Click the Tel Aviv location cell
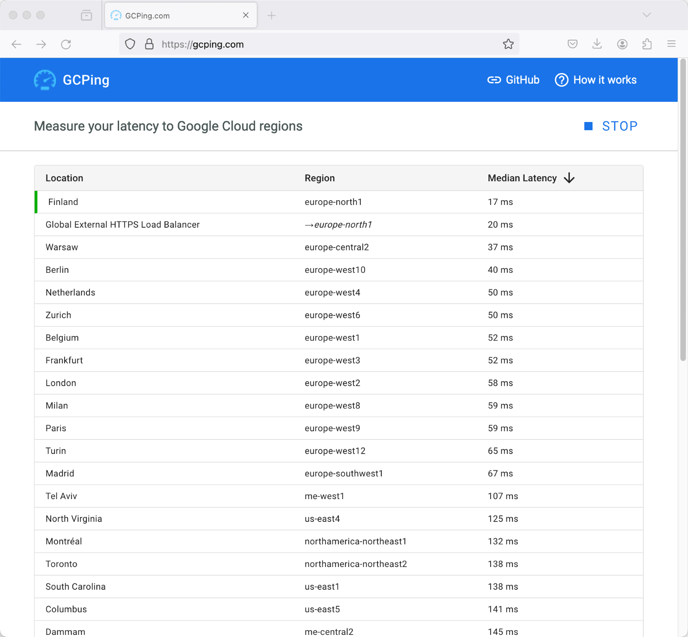The image size is (688, 637). pyautogui.click(x=61, y=496)
